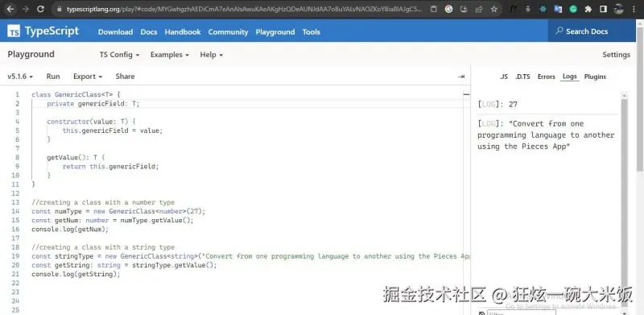644x315 pixels.
Task: Bookmark this page with star icon
Action: click(493, 9)
